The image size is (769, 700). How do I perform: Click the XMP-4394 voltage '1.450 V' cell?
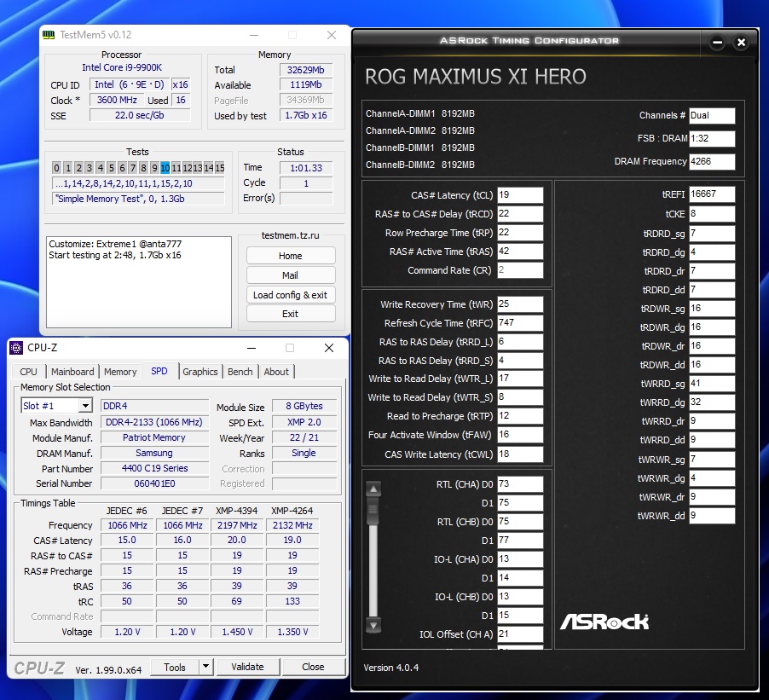point(237,632)
